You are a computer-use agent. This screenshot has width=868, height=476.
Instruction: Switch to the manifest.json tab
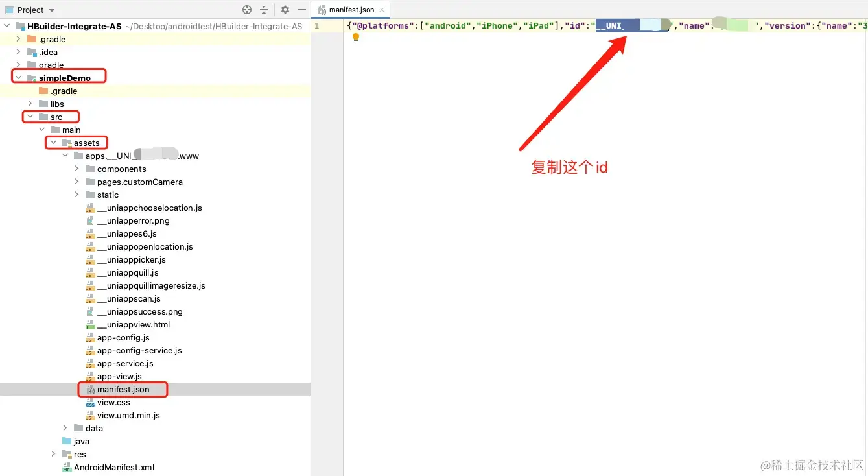[351, 10]
